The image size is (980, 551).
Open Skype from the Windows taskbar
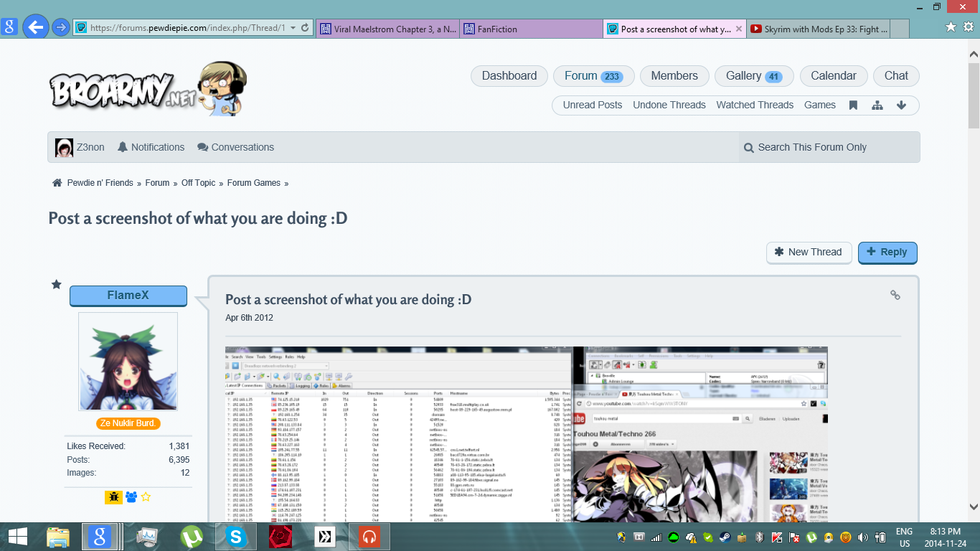tap(235, 536)
